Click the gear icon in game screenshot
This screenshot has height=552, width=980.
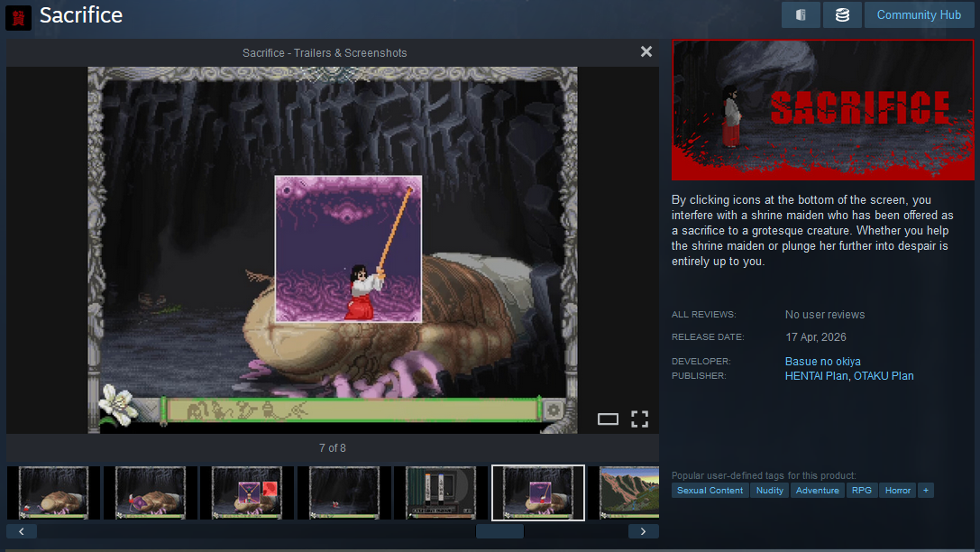(x=554, y=410)
